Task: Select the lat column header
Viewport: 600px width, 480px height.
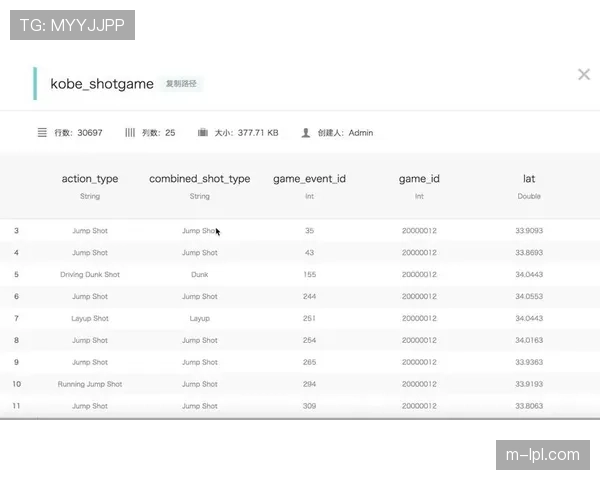Action: coord(529,179)
